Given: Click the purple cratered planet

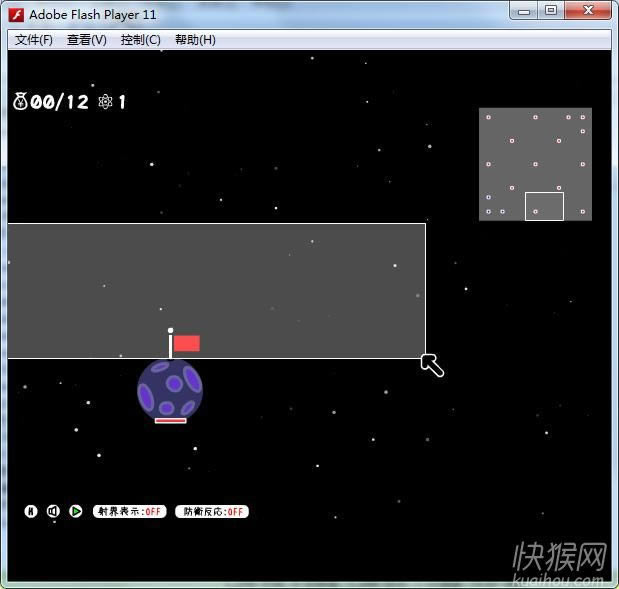Looking at the screenshot, I should pos(169,389).
